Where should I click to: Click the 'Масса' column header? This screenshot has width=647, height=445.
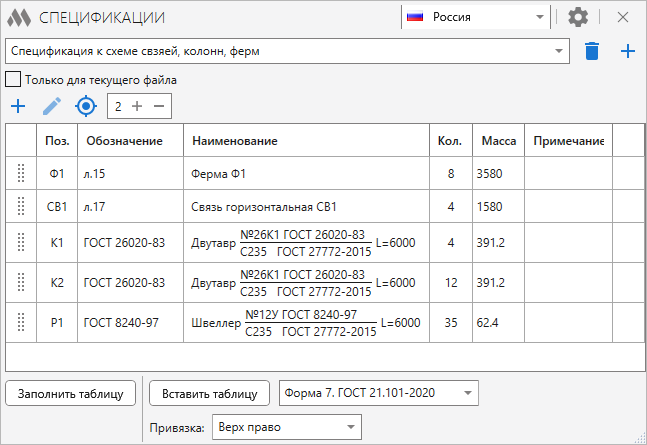498,141
